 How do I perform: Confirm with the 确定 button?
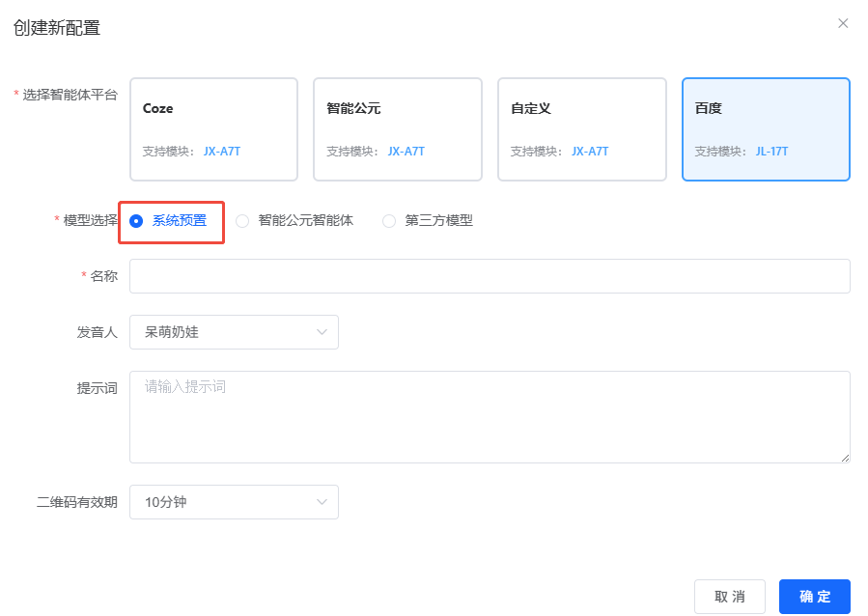(814, 596)
